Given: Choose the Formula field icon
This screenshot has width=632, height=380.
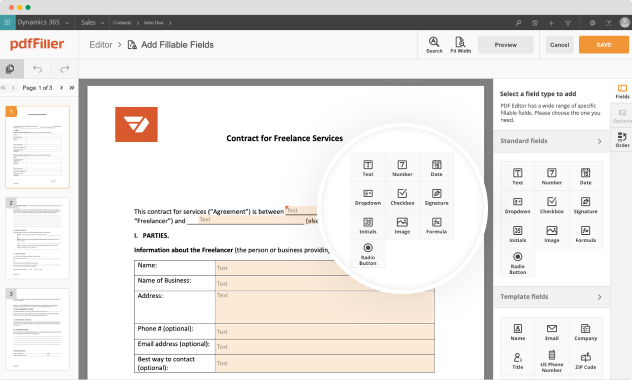Looking at the screenshot, I should click(585, 234).
